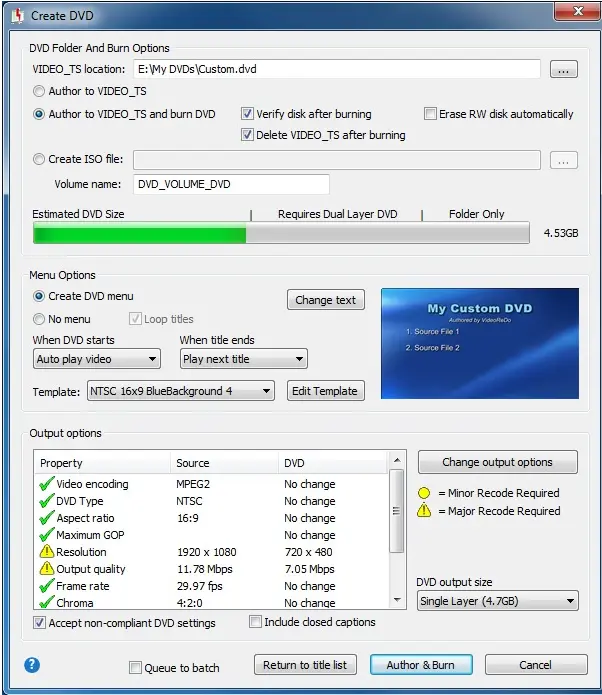Click the warning icon beside Resolution row
This screenshot has width=602, height=695.
pyautogui.click(x=45, y=552)
